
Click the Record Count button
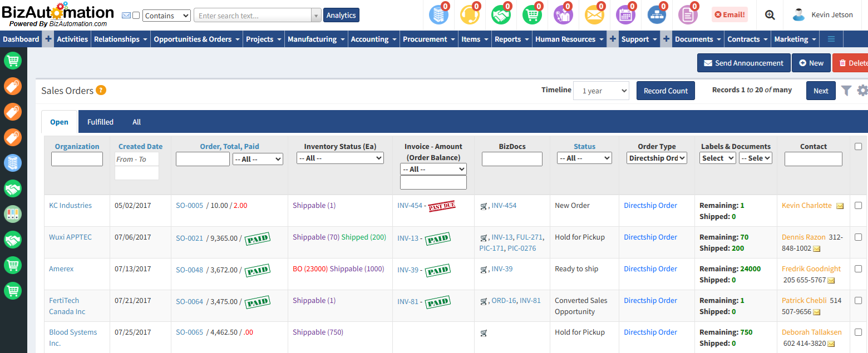click(665, 91)
